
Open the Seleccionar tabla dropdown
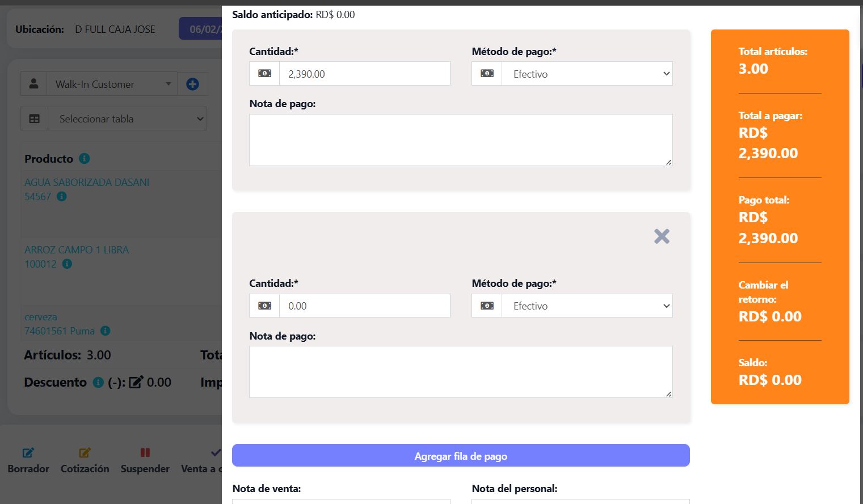click(x=127, y=119)
